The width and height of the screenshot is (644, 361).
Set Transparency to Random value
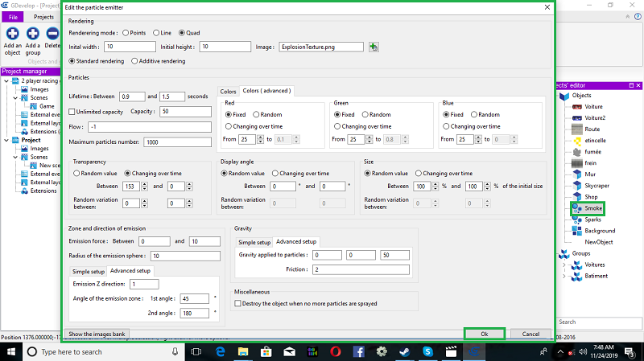click(76, 174)
